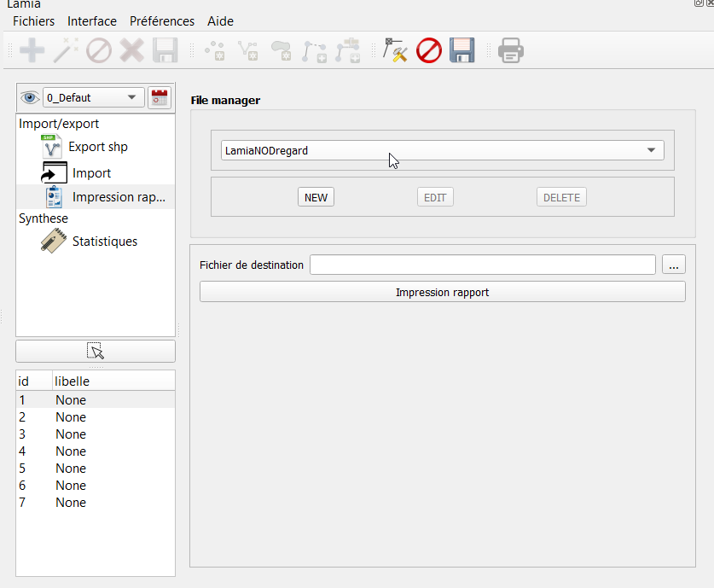Expand the LamiaNODregard combo box
The image size is (714, 588).
coord(442,150)
